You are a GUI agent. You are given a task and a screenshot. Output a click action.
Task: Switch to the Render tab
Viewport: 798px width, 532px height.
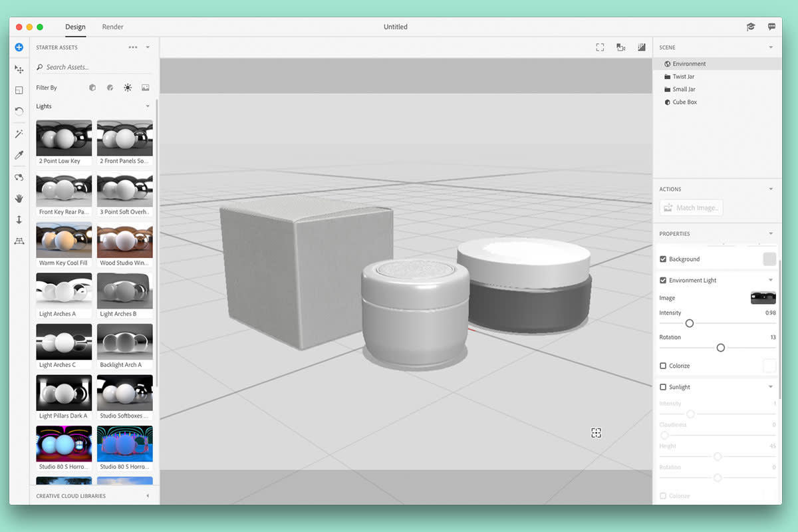[x=113, y=27]
